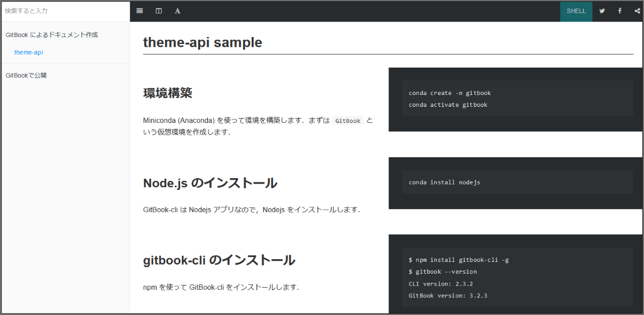This screenshot has width=644, height=315.
Task: Share on Facebook via the f icon
Action: click(620, 11)
